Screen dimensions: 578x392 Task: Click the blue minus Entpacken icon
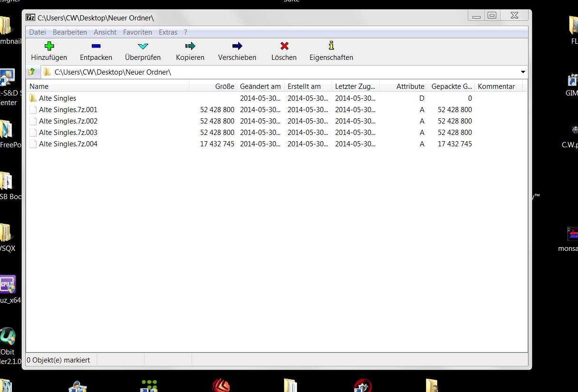96,46
